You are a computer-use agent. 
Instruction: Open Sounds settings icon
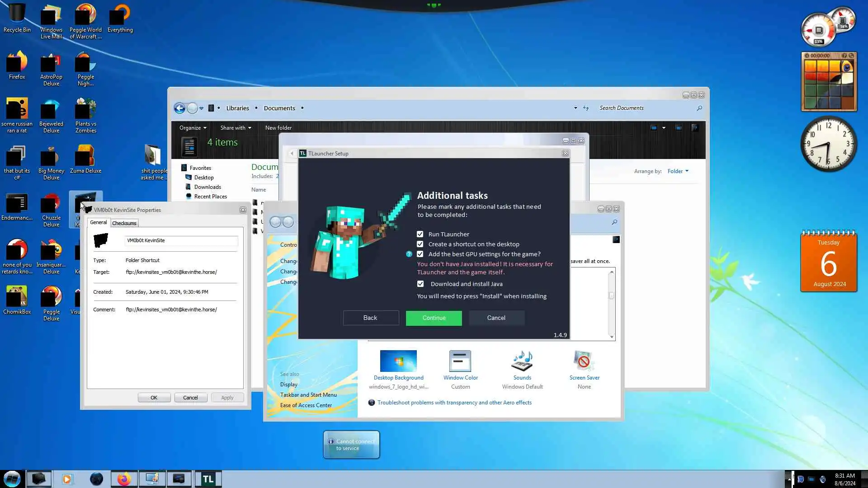coord(522,361)
